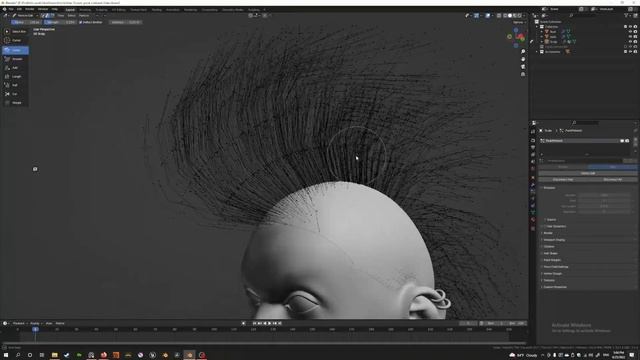Switch to rendered viewport shading
Image resolution: width=640 pixels, height=360 pixels.
coord(520,16)
